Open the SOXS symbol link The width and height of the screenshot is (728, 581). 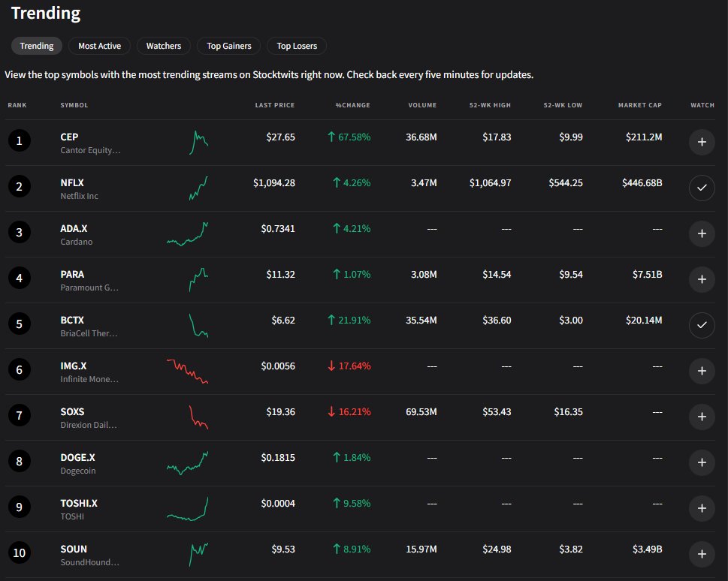coord(72,411)
